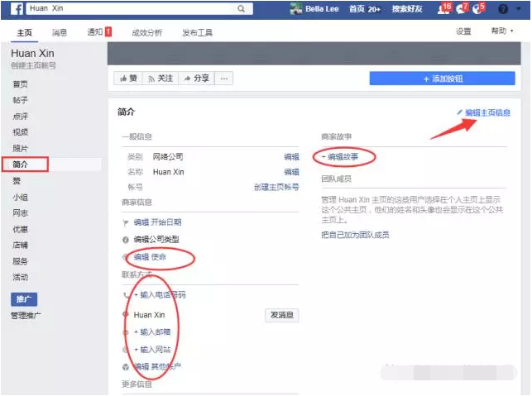532x396 pixels.
Task: Select 点评 in the left sidebar
Action: pos(20,117)
